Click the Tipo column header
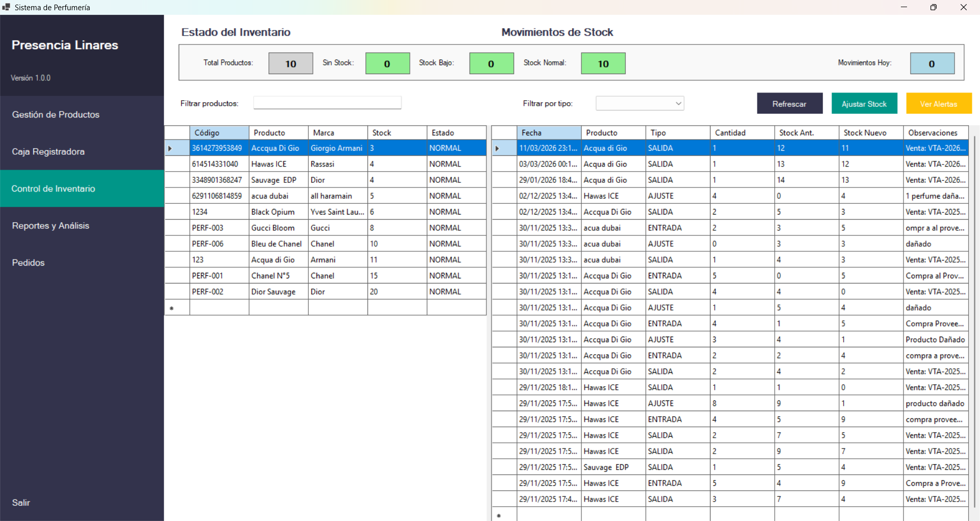This screenshot has height=521, width=980. [677, 133]
